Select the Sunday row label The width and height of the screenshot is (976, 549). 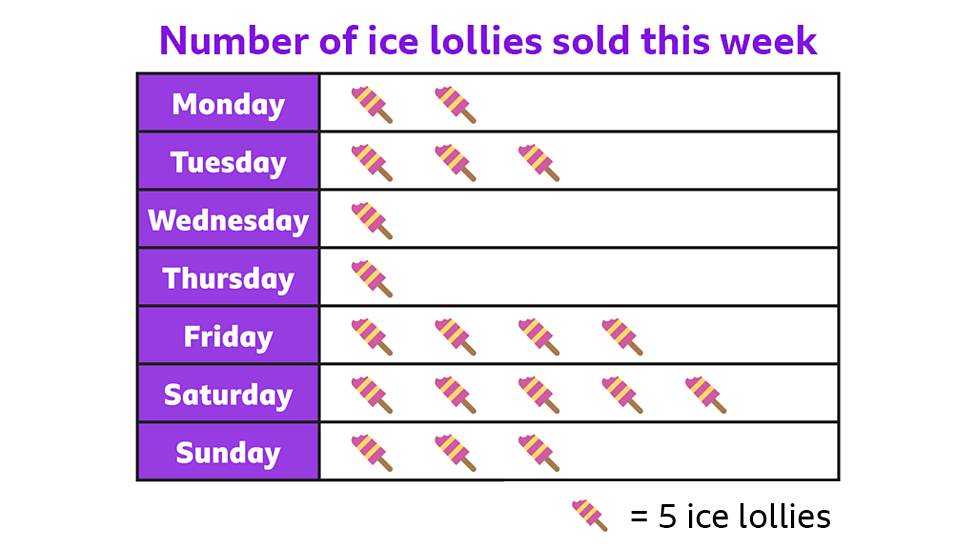228,452
